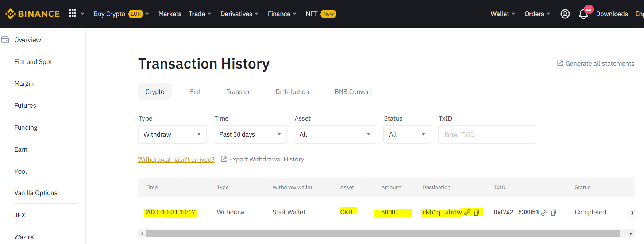
Task: Select the Crypto tab
Action: (x=155, y=92)
